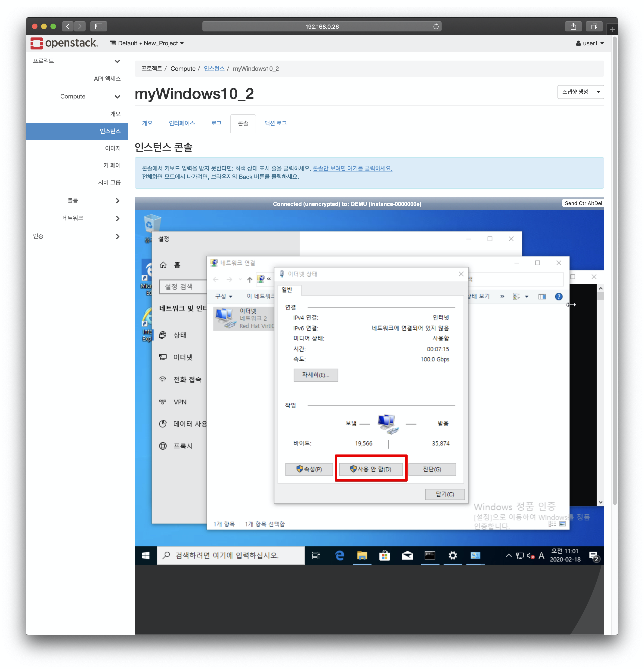
Task: Click Safari's reload page icon
Action: 436,27
